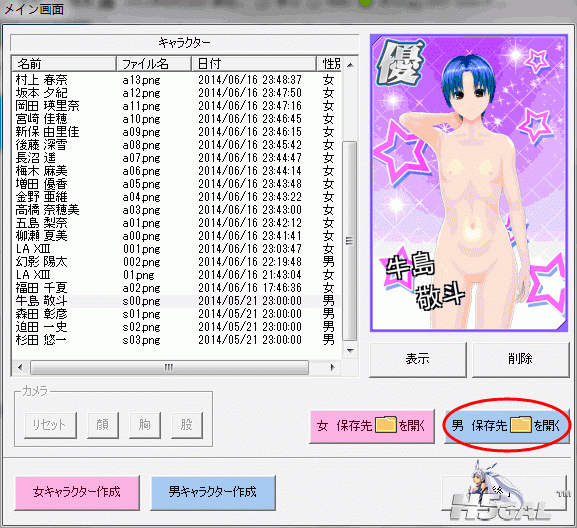Viewport: 577px width, 528px height.
Task: Click date 2014/06/16 22:19:48 cell
Action: point(250,262)
